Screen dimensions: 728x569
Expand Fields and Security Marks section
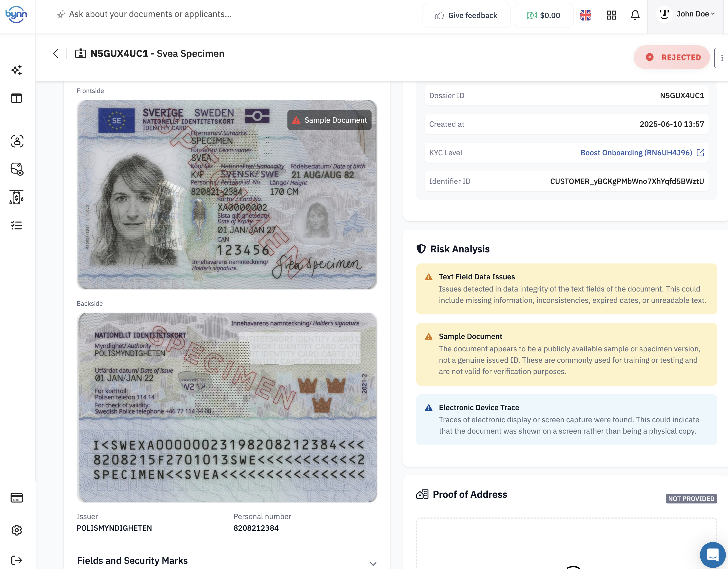[x=373, y=564]
